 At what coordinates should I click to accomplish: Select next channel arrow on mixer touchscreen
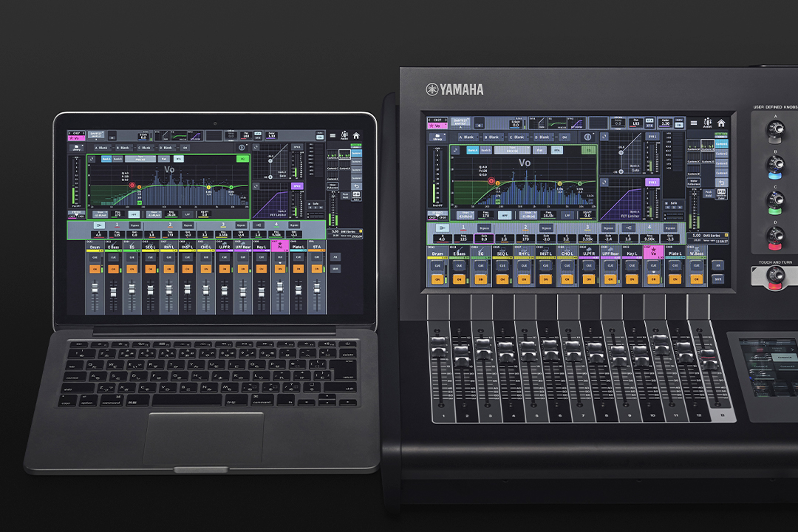446,120
